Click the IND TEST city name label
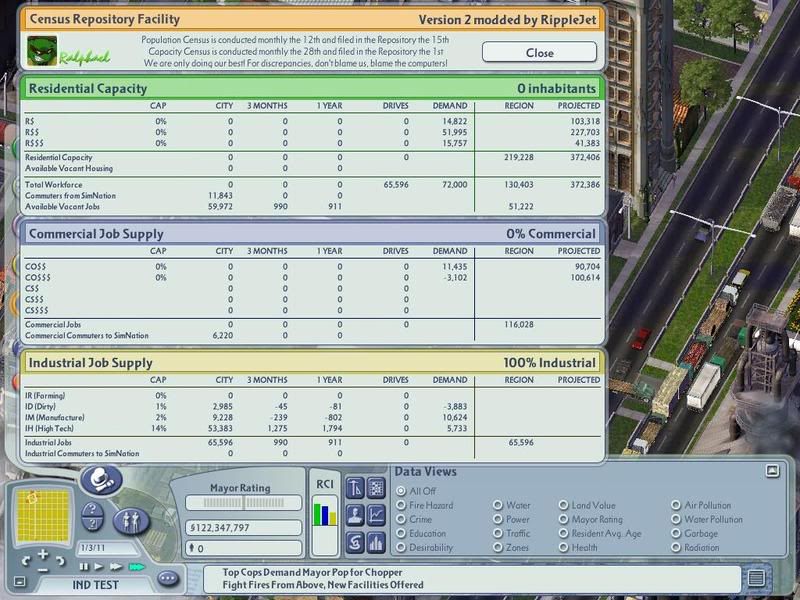Image resolution: width=800 pixels, height=600 pixels. [x=95, y=585]
